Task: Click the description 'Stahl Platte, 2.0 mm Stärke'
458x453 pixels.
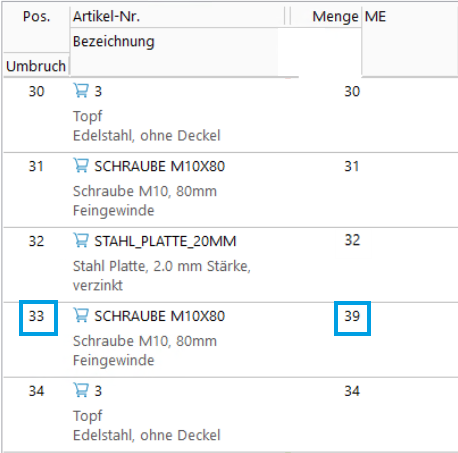Action: (161, 266)
